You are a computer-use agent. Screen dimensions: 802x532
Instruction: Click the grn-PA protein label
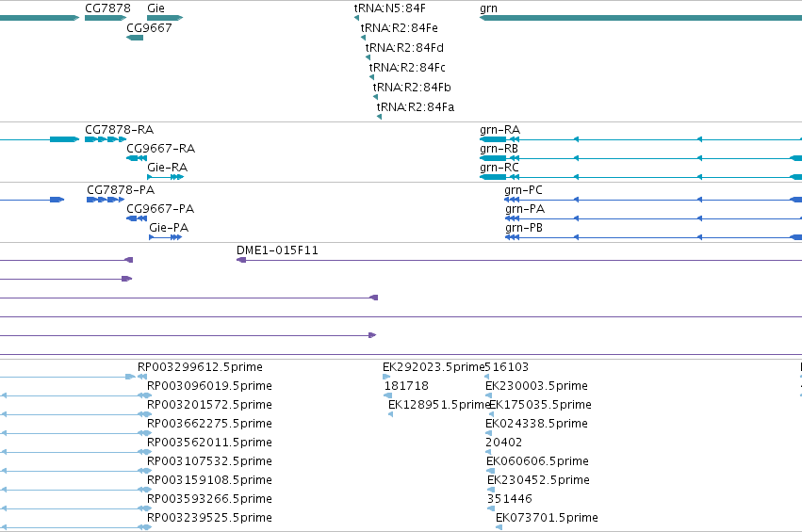click(x=525, y=209)
